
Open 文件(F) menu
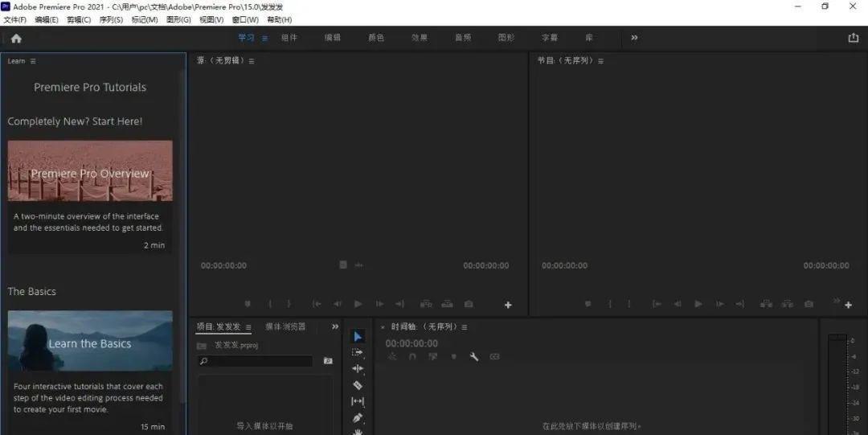pos(15,19)
